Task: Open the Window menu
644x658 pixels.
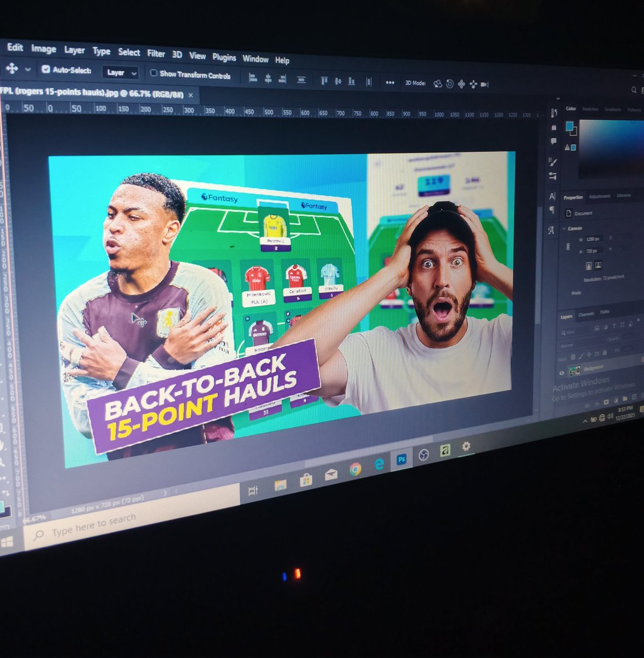Action: (x=256, y=59)
